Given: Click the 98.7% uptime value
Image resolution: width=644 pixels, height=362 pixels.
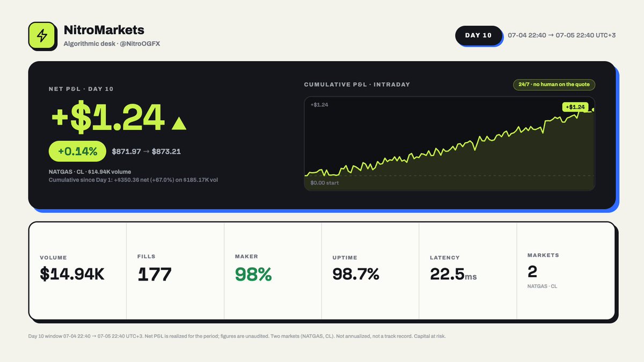Looking at the screenshot, I should [356, 274].
